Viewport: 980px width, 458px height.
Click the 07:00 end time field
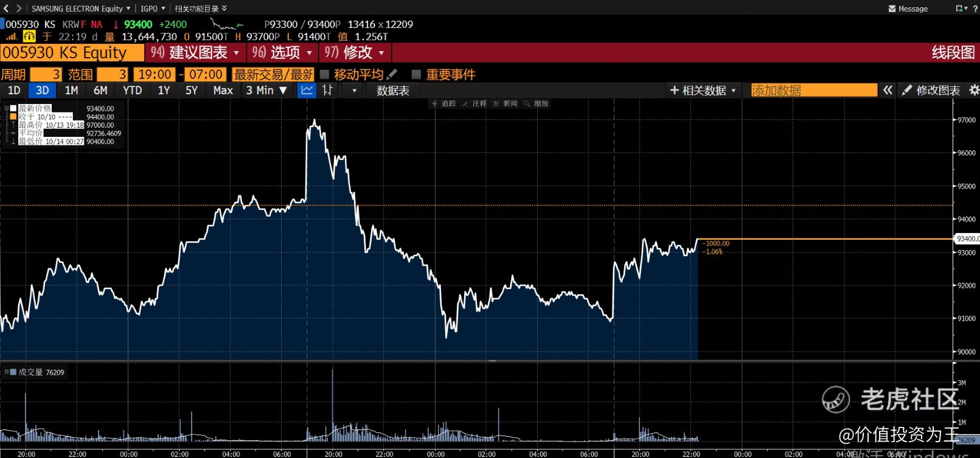pyautogui.click(x=206, y=74)
